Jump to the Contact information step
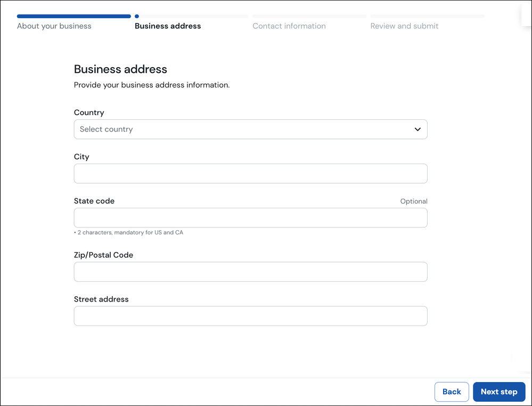Image resolution: width=532 pixels, height=406 pixels. 289,26
